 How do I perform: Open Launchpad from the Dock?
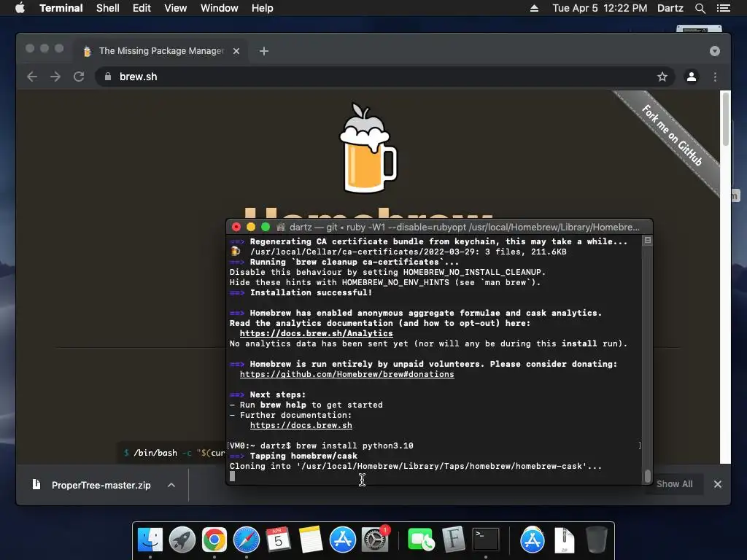(x=182, y=540)
